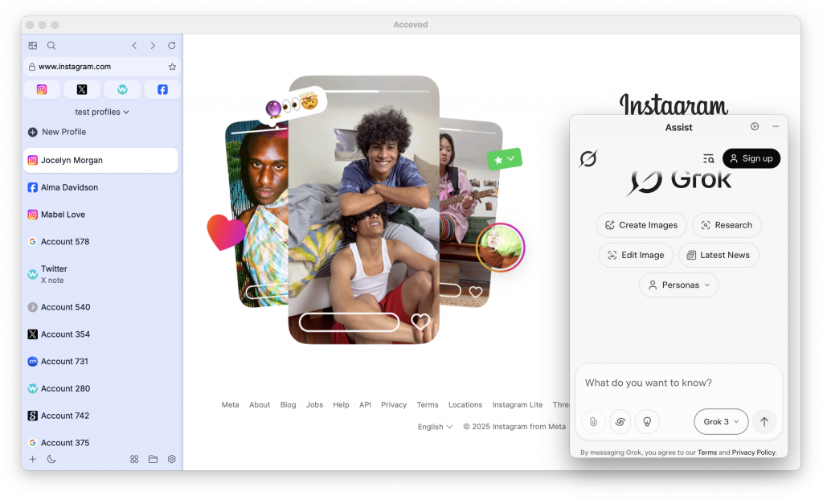The image size is (823, 504).
Task: Open the X quick-launch shortcut
Action: [x=82, y=89]
